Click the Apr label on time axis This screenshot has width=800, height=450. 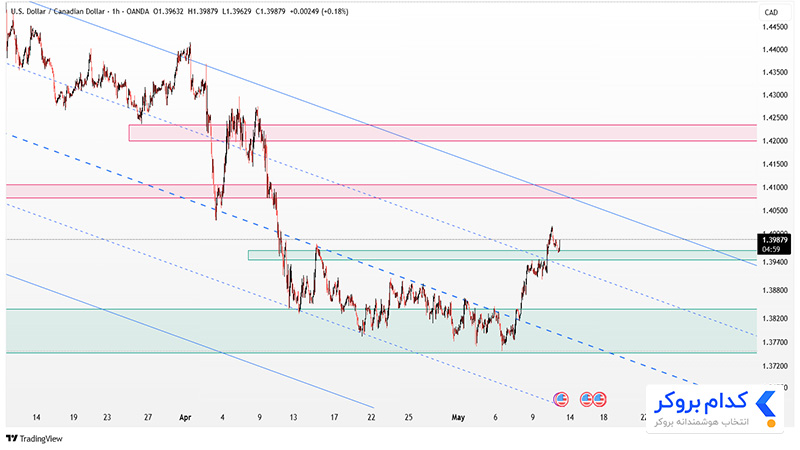185,417
